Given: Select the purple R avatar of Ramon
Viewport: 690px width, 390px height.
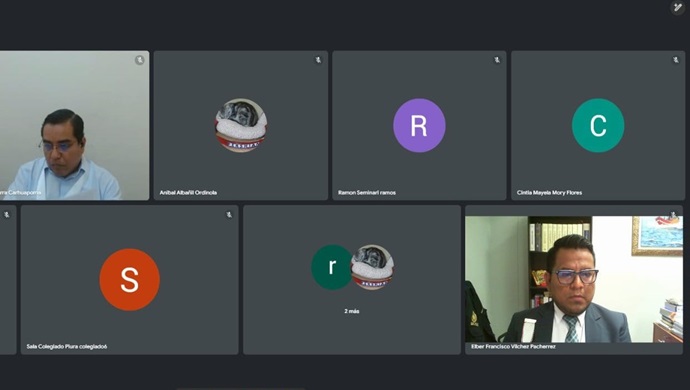Looking at the screenshot, I should (419, 125).
